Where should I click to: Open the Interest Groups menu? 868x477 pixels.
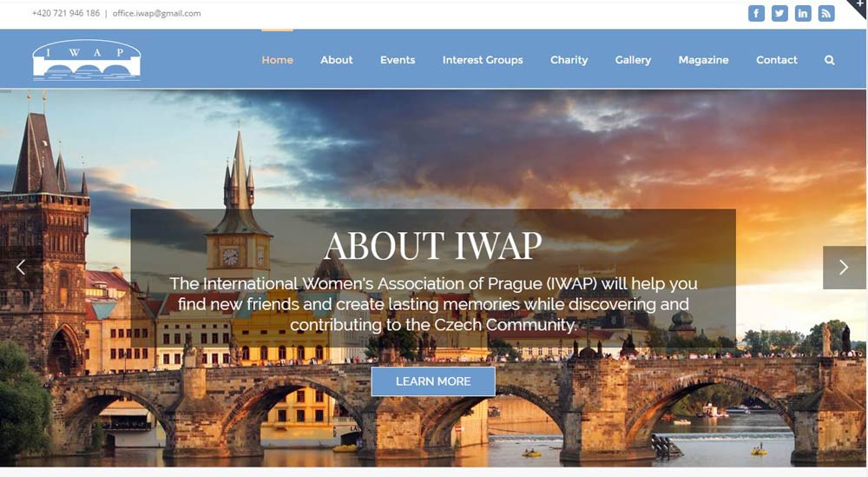[483, 60]
